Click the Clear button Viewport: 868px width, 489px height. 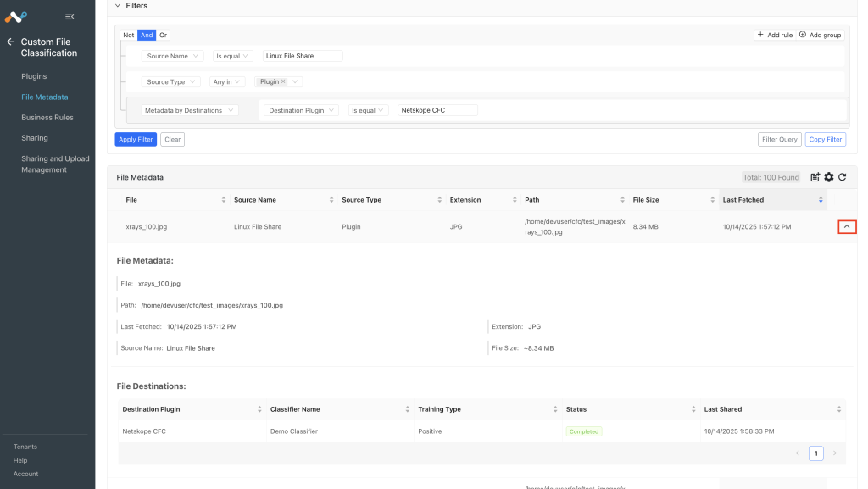[x=172, y=139]
